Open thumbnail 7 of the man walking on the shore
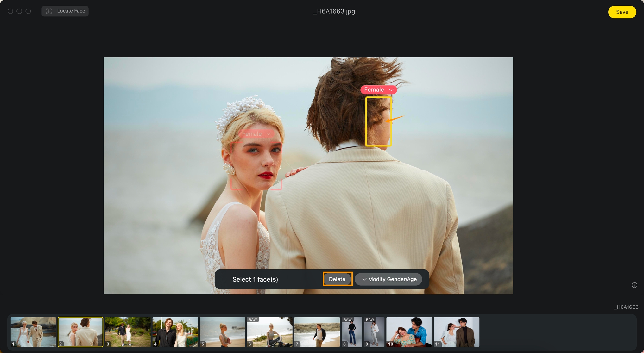This screenshot has height=353, width=644. (x=317, y=332)
